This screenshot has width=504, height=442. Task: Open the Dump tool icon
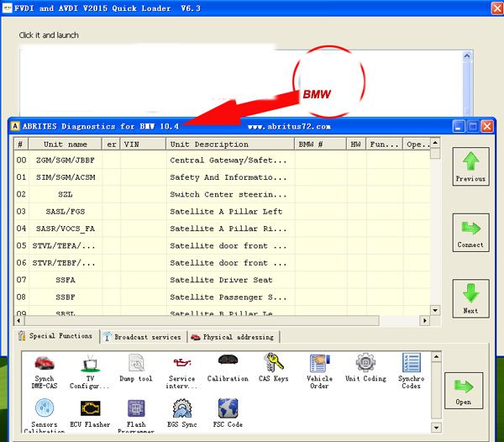pos(136,368)
